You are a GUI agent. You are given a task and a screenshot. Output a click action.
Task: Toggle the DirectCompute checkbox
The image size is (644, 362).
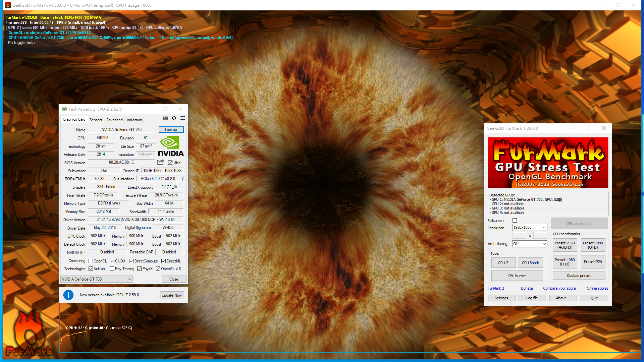coord(131,261)
